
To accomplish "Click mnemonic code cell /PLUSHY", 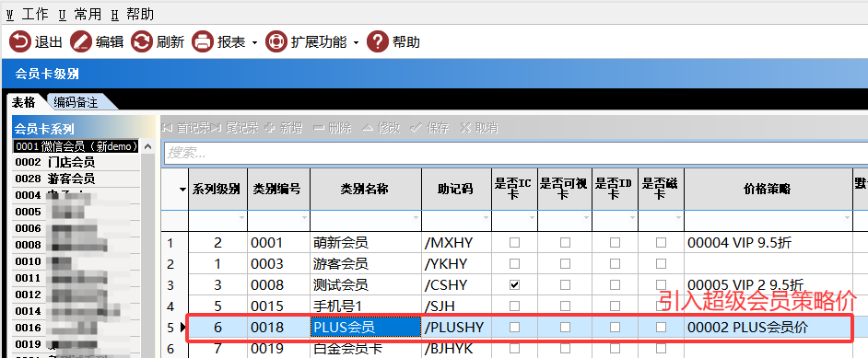I will (x=456, y=327).
